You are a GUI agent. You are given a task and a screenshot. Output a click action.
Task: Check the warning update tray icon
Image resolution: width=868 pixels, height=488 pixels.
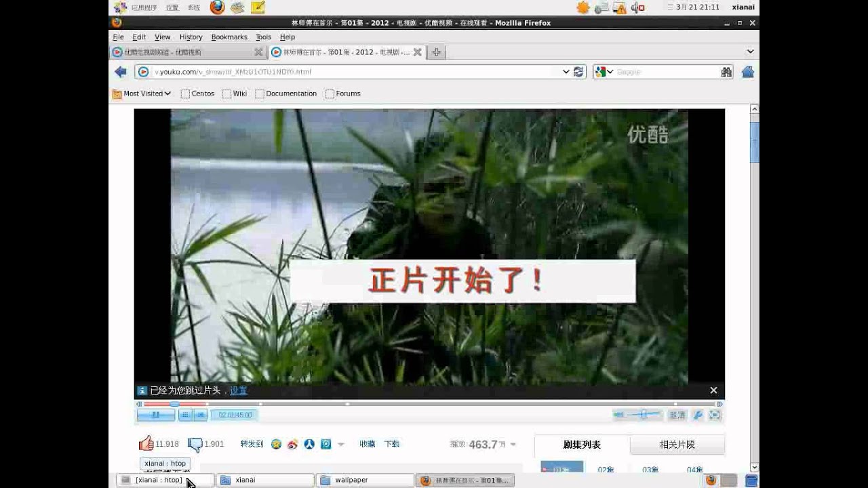coord(620,7)
